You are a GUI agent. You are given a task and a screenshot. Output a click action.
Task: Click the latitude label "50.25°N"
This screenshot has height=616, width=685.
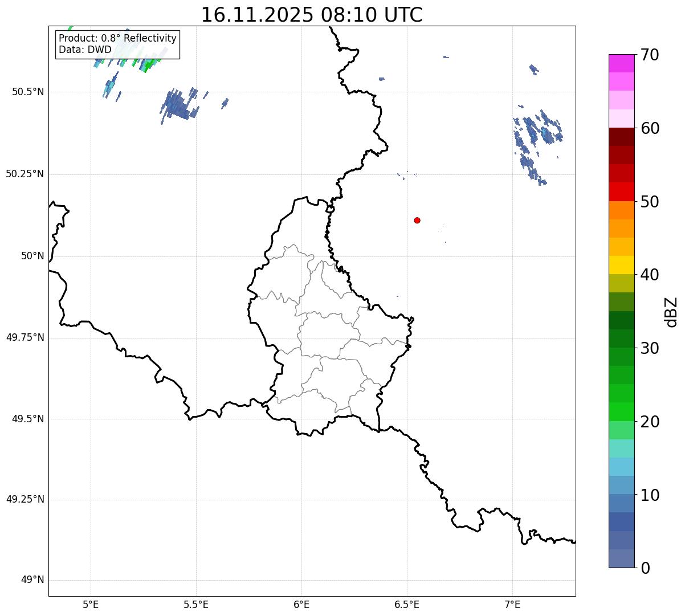pyautogui.click(x=25, y=174)
